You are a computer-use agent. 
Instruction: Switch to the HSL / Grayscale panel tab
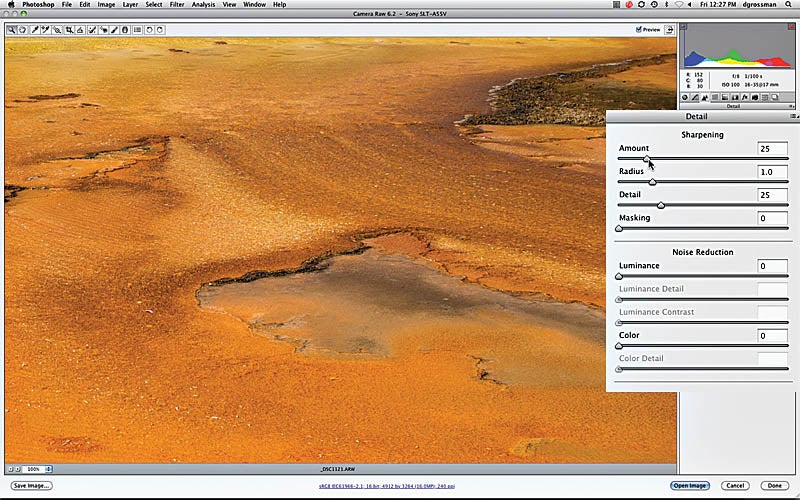(x=715, y=97)
